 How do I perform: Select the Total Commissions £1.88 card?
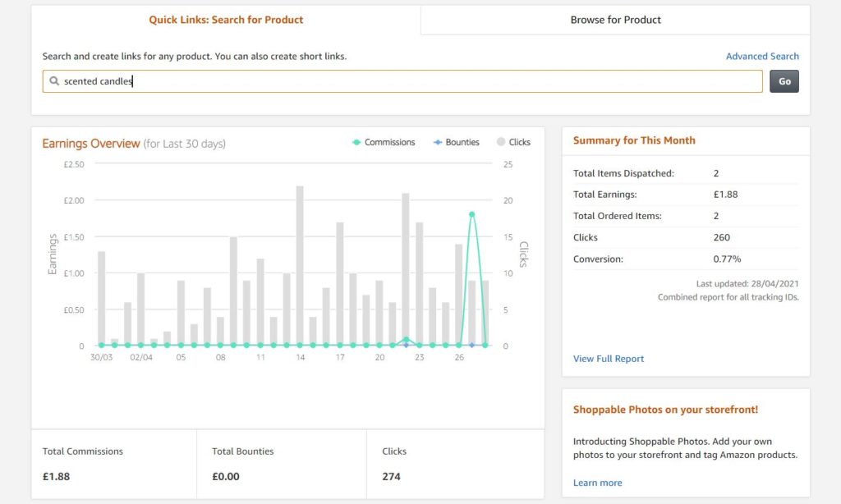click(x=114, y=464)
